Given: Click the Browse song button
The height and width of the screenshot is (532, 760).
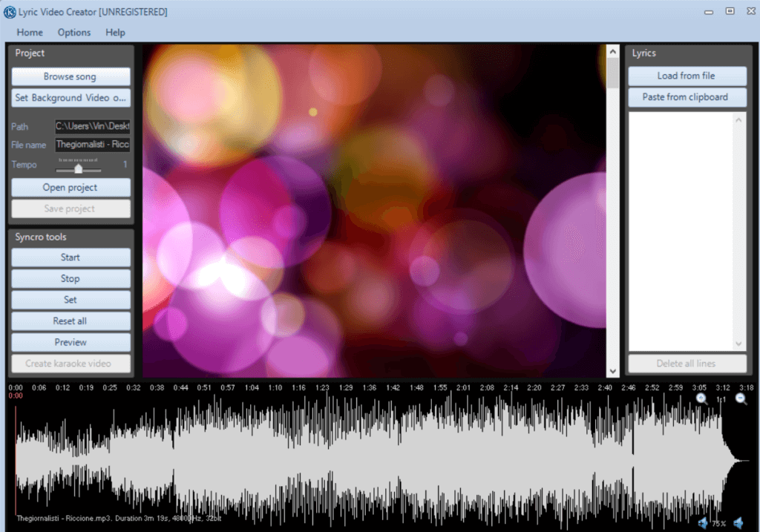Looking at the screenshot, I should coord(71,76).
